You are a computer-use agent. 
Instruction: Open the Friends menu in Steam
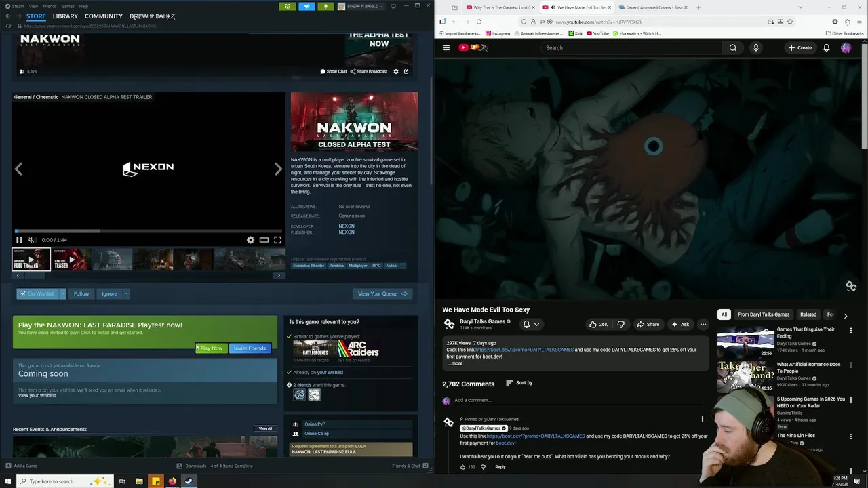50,6
